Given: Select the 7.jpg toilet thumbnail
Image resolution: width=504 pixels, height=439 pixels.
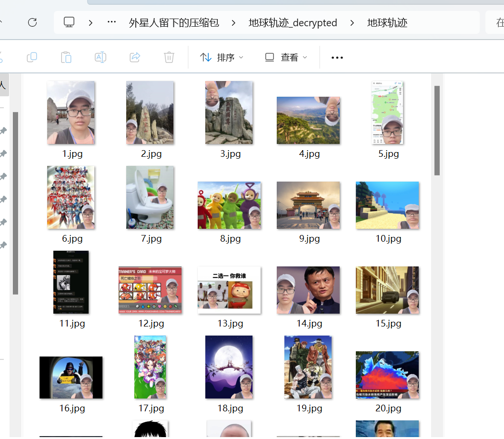Looking at the screenshot, I should coord(150,197).
